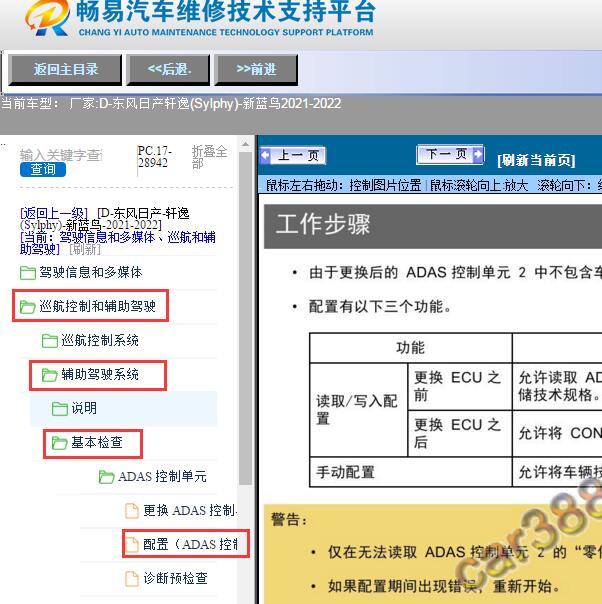Image resolution: width=602 pixels, height=604 pixels.
Task: Click the document icon beside 诊断预检查
Action: [x=132, y=579]
